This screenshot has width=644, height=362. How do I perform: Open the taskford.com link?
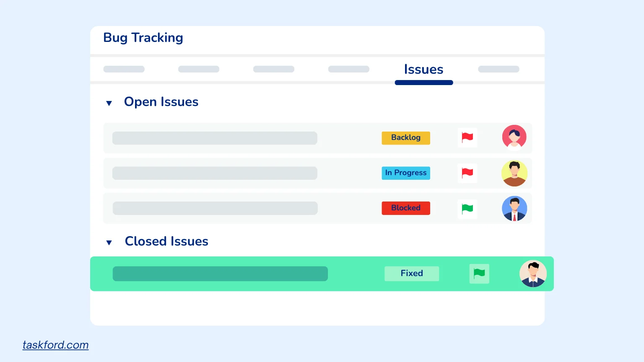click(x=55, y=345)
